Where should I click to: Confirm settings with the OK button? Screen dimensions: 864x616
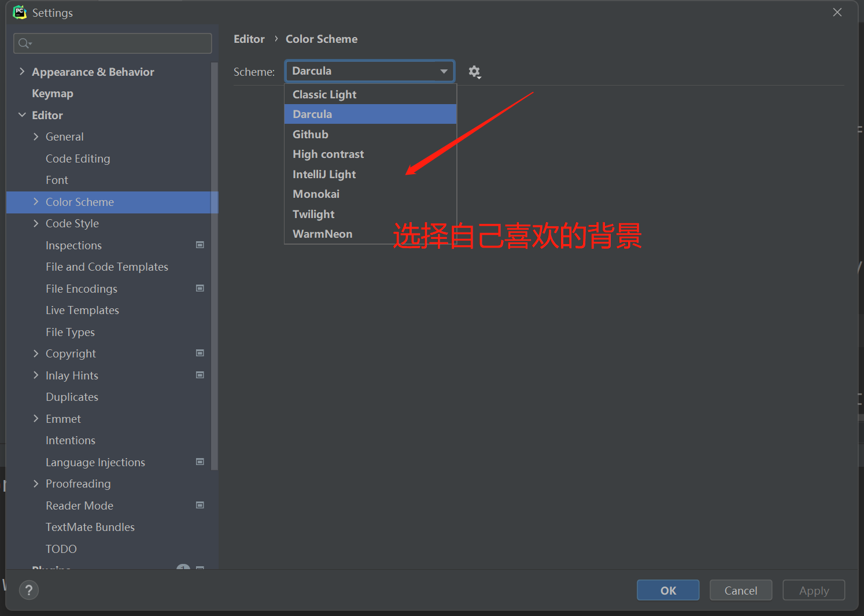pyautogui.click(x=668, y=590)
